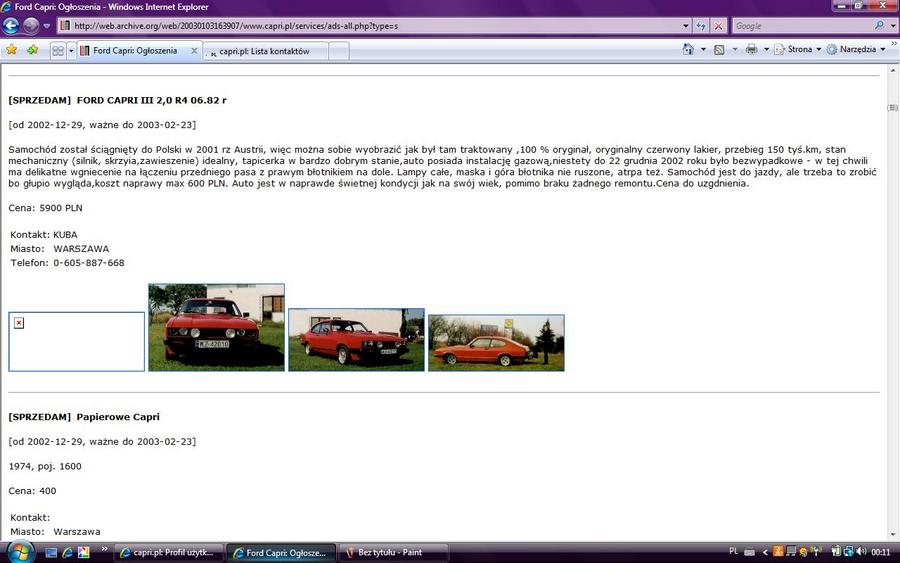Switch to Ford Capri: Ogłoszenia tab
Image resolution: width=900 pixels, height=563 pixels.
pyautogui.click(x=135, y=51)
